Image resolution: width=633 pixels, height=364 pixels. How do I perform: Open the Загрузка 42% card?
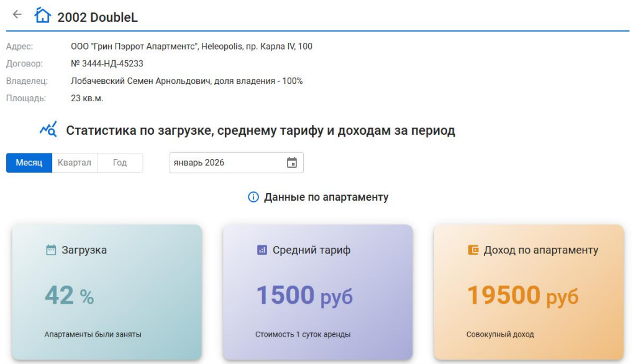(x=107, y=292)
